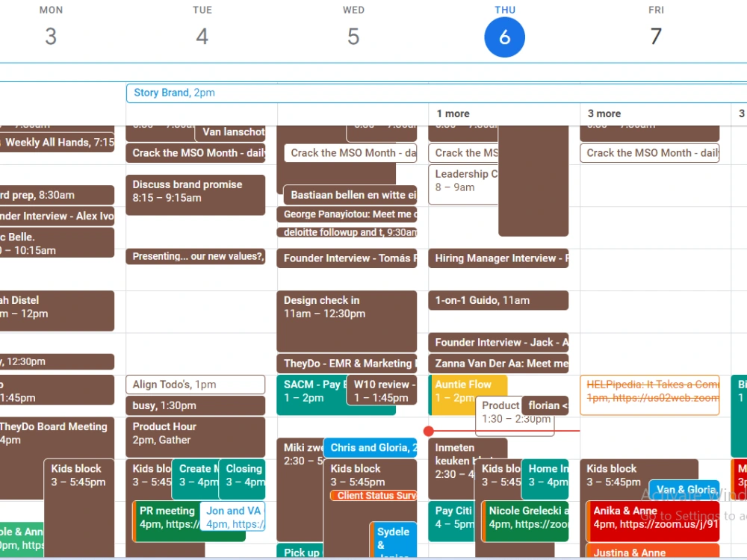Open Design check in 11am event
This screenshot has height=560, width=747.
click(x=347, y=321)
